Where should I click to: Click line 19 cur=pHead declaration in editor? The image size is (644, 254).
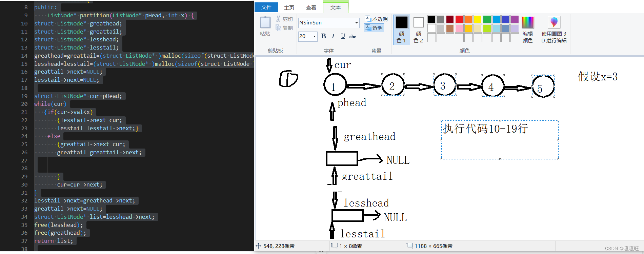(x=78, y=96)
